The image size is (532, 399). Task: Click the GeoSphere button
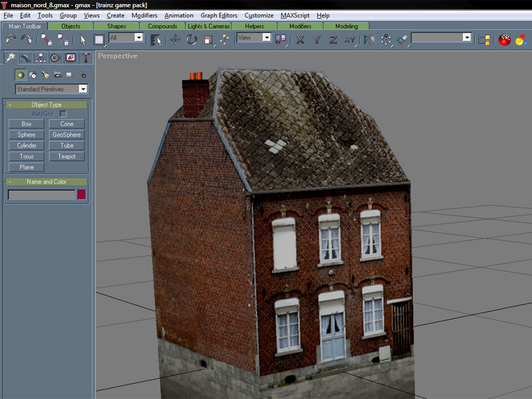click(66, 134)
